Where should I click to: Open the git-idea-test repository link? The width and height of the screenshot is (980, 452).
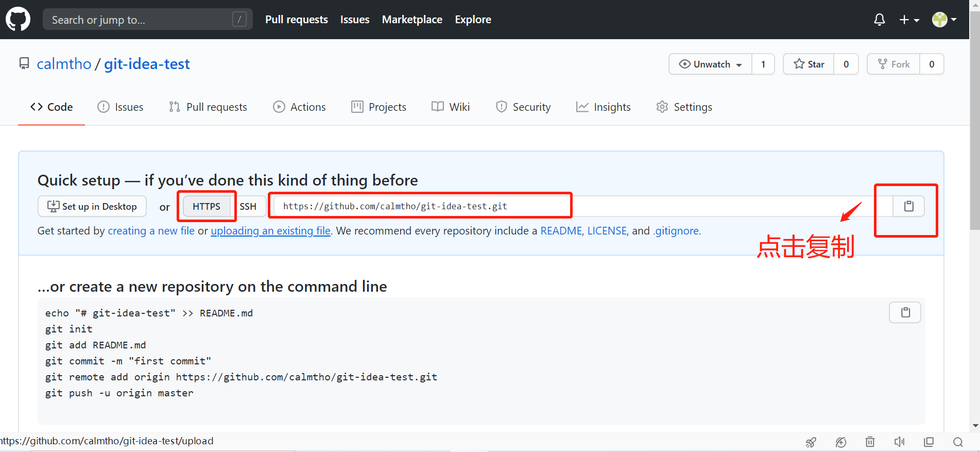click(147, 64)
